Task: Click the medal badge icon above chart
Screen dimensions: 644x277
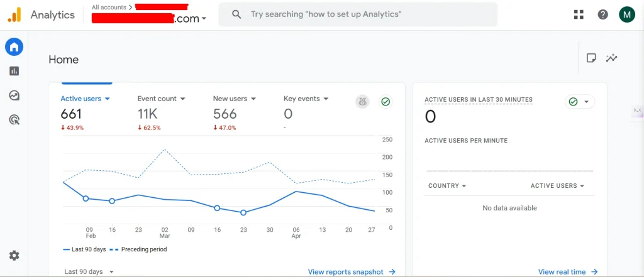Action: point(362,102)
